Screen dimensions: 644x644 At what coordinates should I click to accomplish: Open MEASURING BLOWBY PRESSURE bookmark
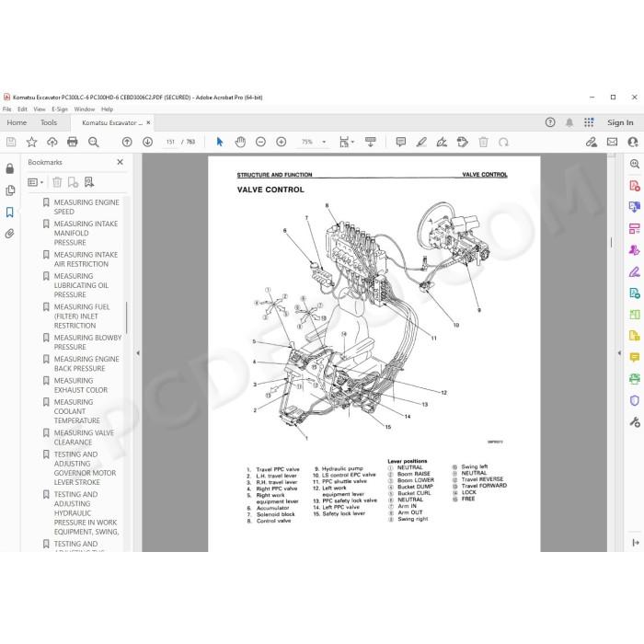(x=88, y=342)
